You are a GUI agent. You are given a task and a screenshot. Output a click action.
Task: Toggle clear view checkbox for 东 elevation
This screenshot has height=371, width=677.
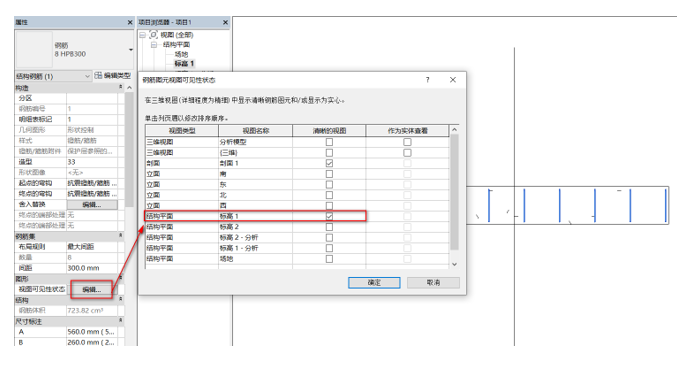click(x=329, y=184)
